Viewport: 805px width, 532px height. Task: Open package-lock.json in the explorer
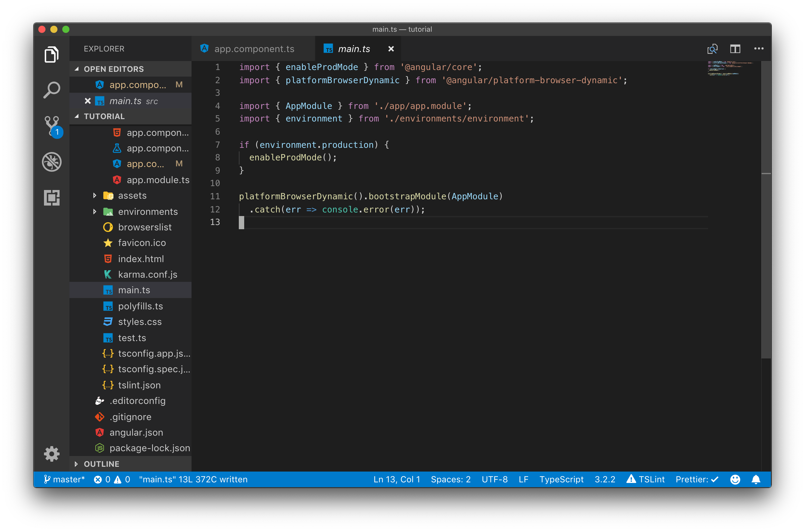coord(130,448)
